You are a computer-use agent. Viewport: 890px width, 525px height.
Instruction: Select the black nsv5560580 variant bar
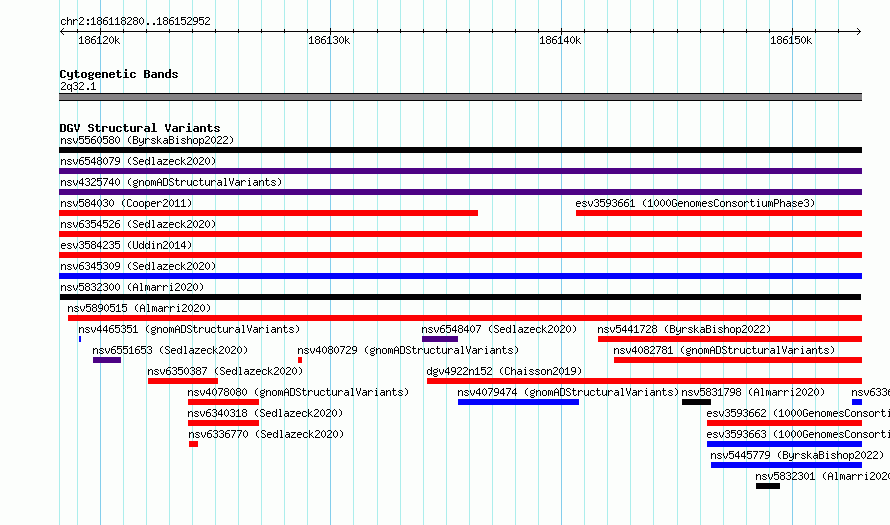coord(460,150)
